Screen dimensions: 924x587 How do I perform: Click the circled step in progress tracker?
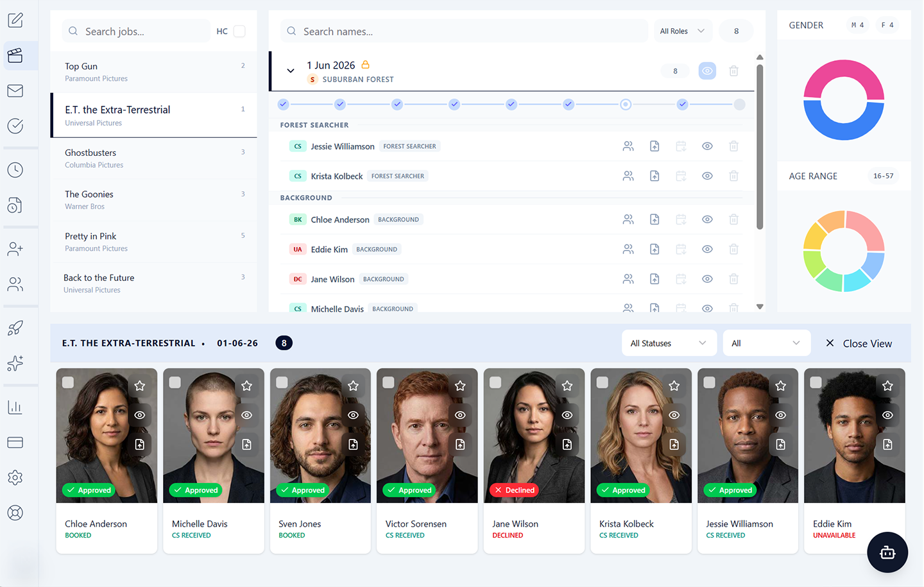pos(626,105)
